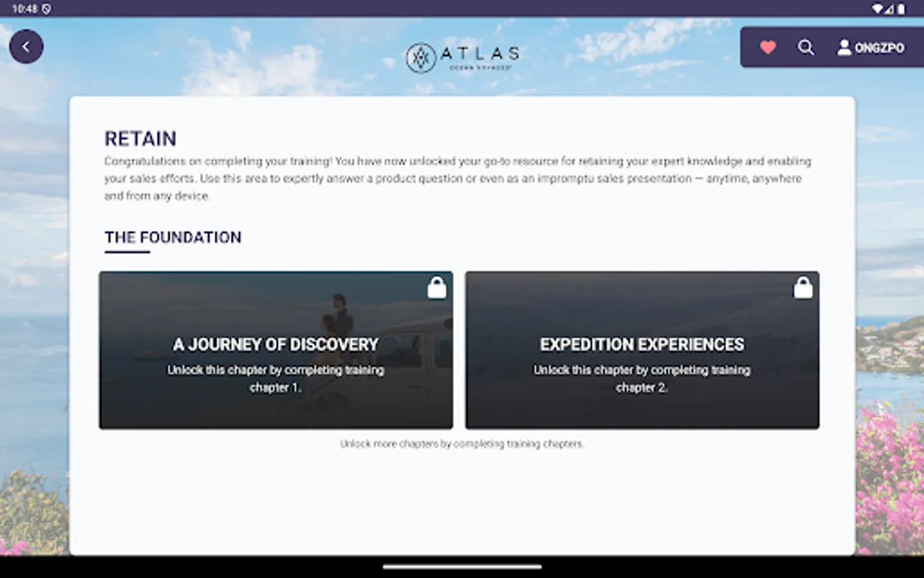Tap the lock icon on Expedition Experiences

803,287
